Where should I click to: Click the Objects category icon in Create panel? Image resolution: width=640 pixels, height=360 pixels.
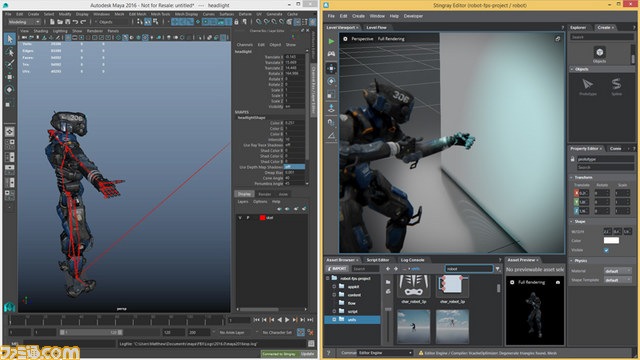coord(600,55)
